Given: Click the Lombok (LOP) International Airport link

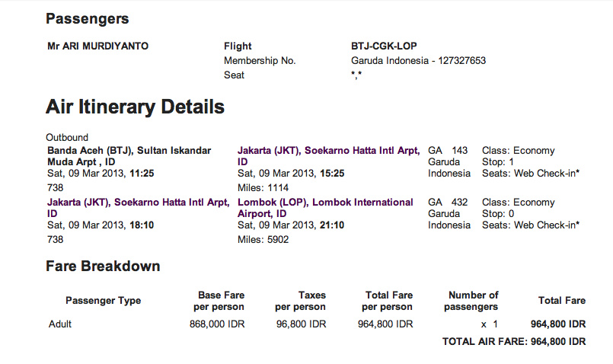Looking at the screenshot, I should (x=325, y=203).
